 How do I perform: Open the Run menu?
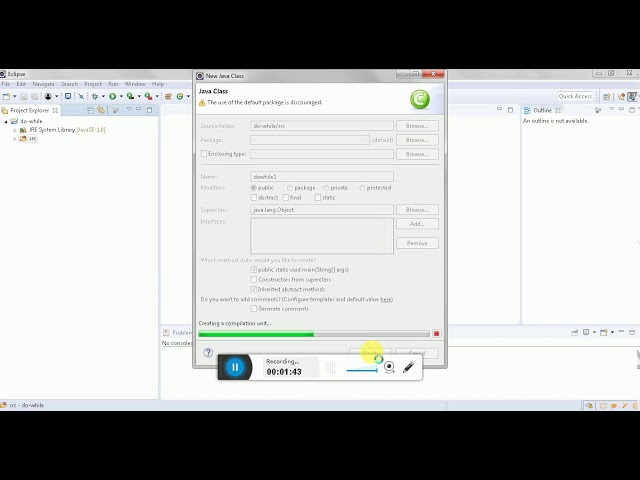coord(113,84)
